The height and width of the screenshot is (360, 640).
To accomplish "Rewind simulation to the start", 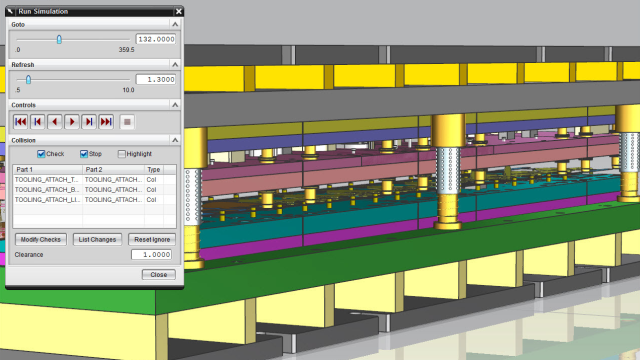I will (20, 122).
